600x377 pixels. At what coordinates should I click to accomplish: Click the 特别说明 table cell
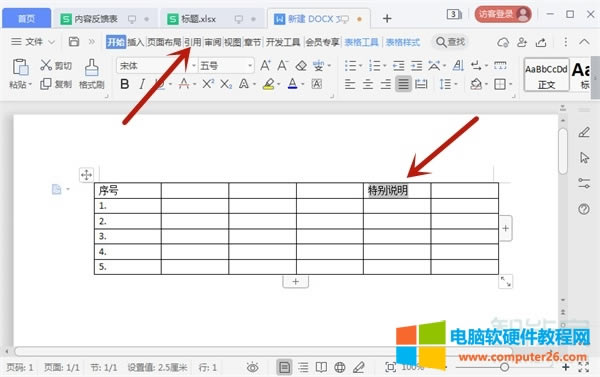397,191
